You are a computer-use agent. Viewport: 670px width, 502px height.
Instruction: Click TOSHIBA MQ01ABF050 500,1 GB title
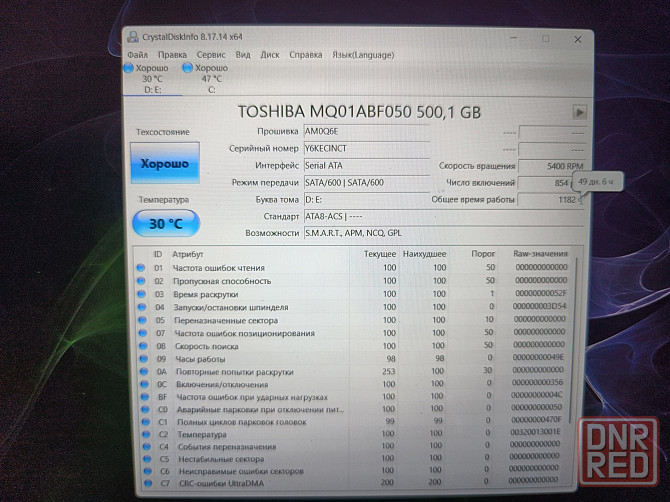tap(359, 112)
